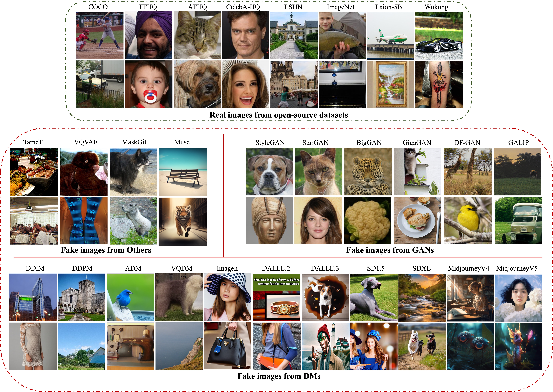Click the 'VQVAE' column label
This screenshot has height=392, width=553.
tap(86, 142)
